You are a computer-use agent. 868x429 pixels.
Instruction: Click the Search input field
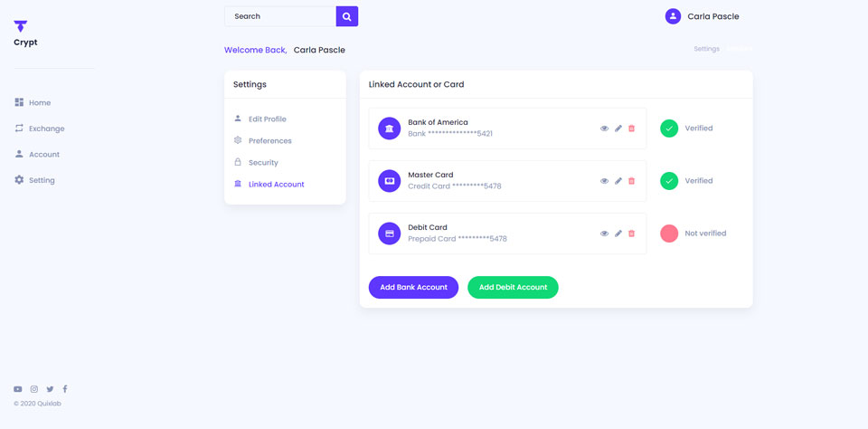coord(280,16)
